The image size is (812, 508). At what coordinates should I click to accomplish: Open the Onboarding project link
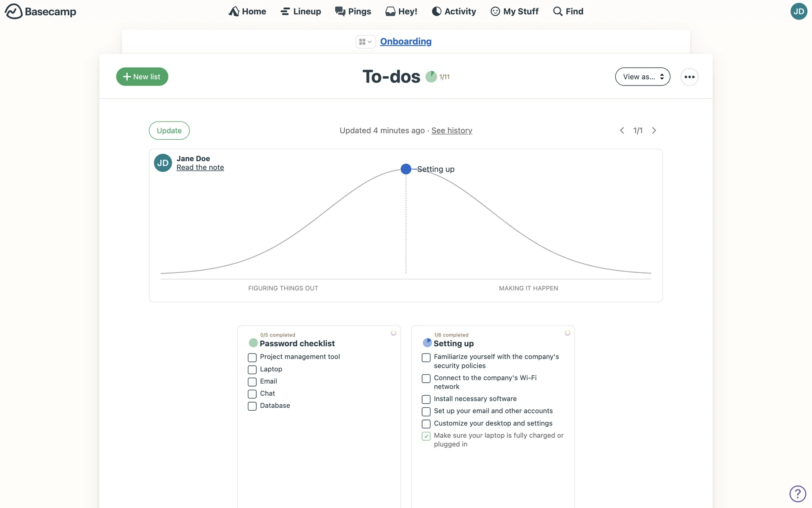point(406,41)
